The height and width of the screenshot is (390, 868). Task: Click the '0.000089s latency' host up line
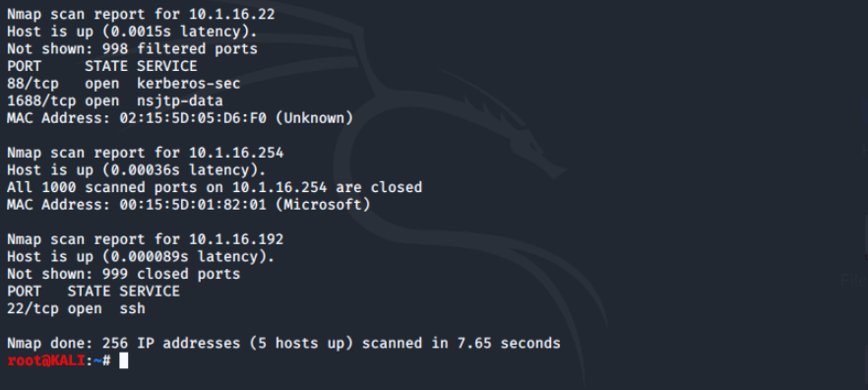click(x=141, y=256)
